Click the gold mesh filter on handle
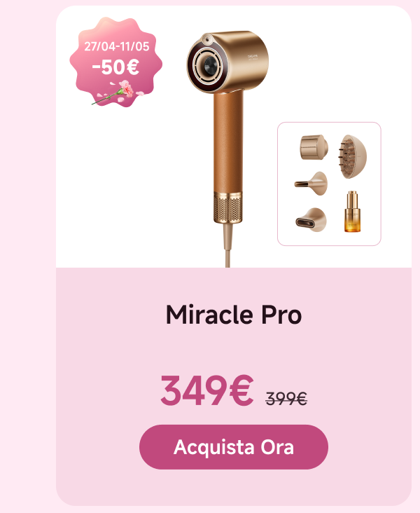The height and width of the screenshot is (513, 420). click(x=228, y=207)
